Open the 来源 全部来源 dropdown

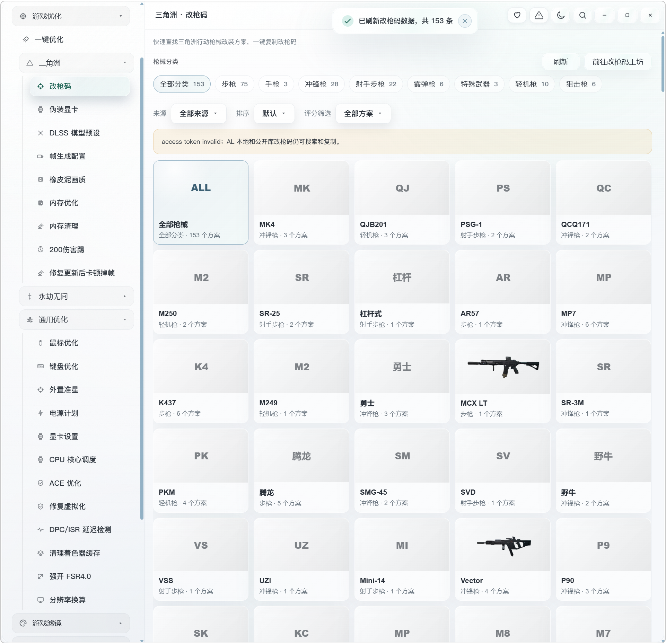click(199, 114)
